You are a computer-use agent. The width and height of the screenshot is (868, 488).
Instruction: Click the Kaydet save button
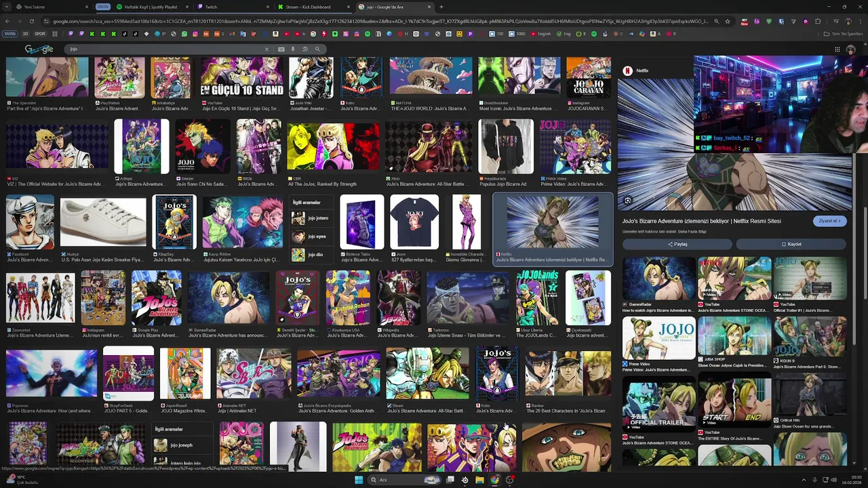[x=791, y=244]
